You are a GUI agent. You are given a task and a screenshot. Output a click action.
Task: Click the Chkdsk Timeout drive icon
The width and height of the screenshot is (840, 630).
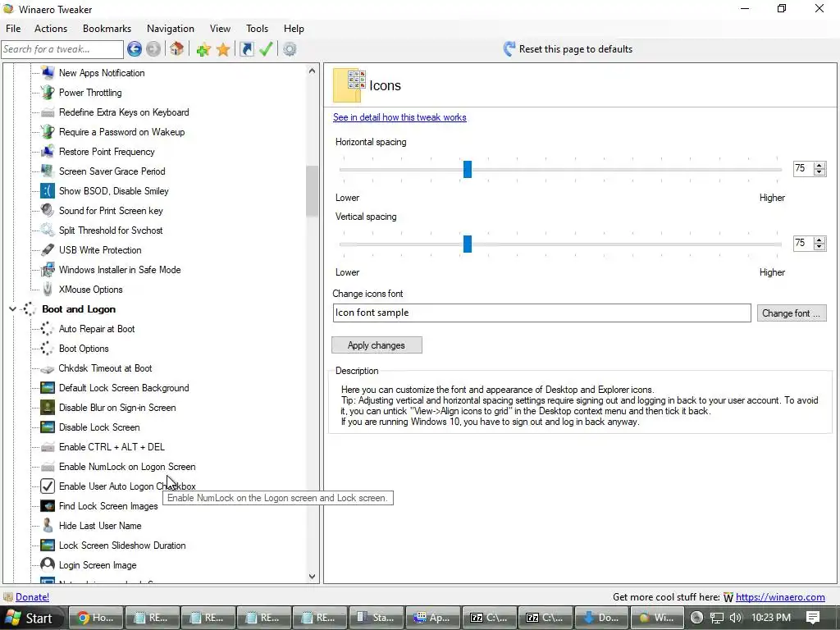[48, 368]
